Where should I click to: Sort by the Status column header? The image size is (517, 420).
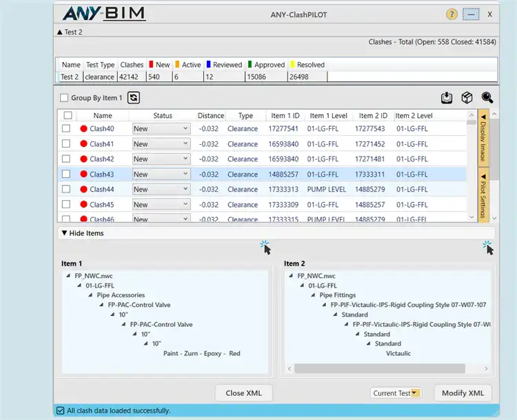163,116
